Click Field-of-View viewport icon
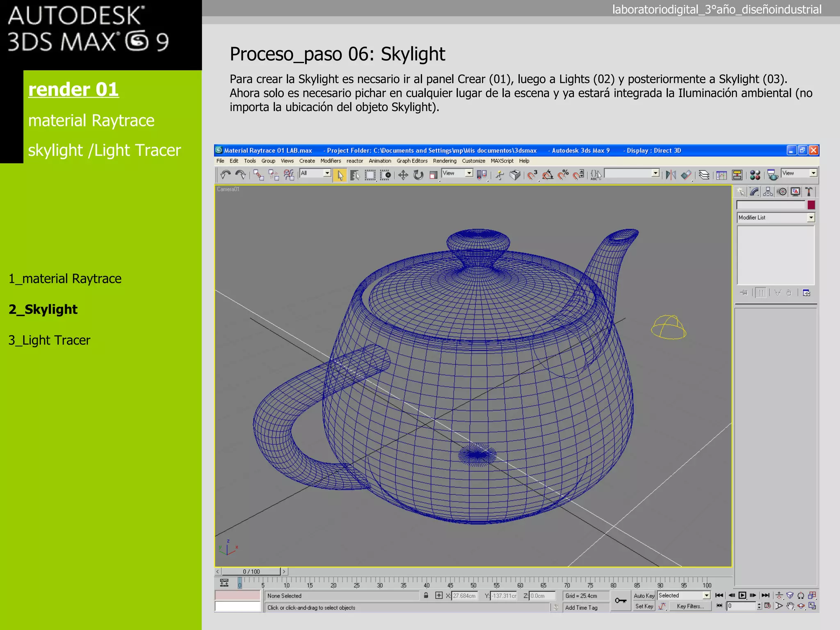Image resolution: width=840 pixels, height=630 pixels. click(779, 606)
